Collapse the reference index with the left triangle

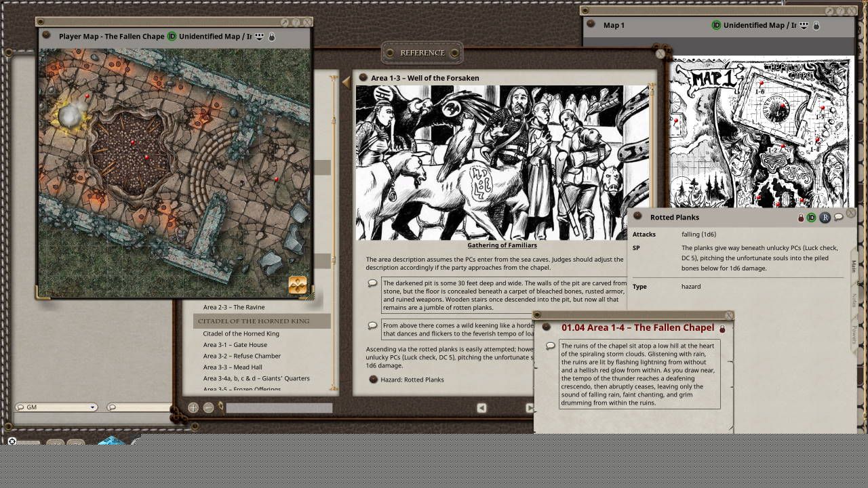(x=346, y=82)
